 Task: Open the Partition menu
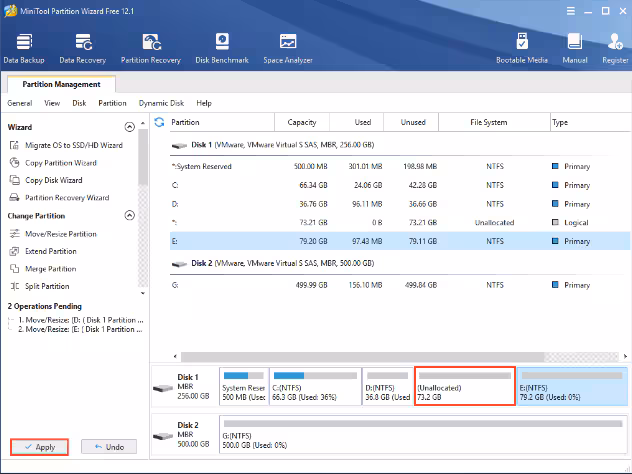112,103
